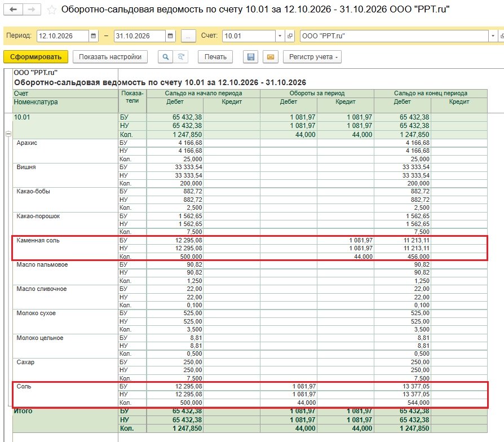This screenshot has width=504, height=442.
Task: Click the 11 213,11 БУ cell for Каменная соль
Action: 403,240
